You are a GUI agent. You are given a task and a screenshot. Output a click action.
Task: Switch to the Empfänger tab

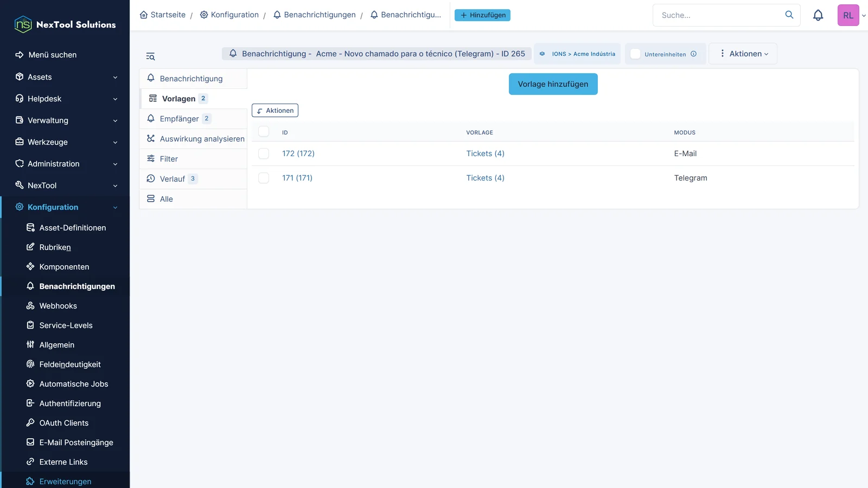tap(194, 119)
